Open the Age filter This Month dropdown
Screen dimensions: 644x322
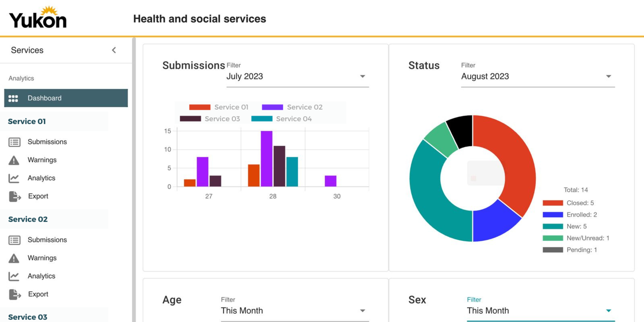coord(295,311)
